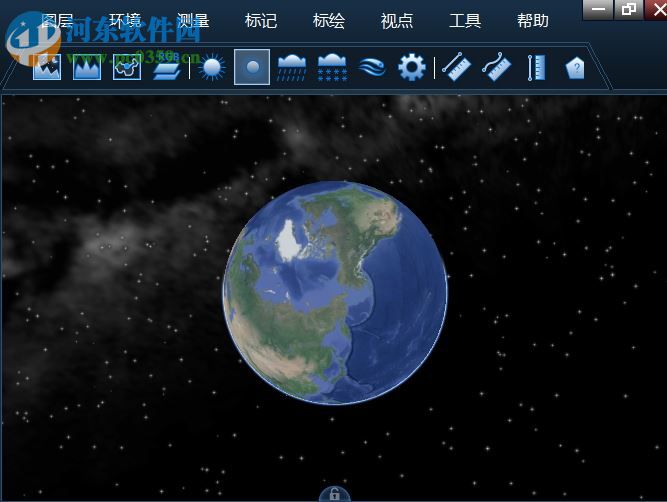This screenshot has height=502, width=667.
Task: Select the curved path distance ruler tool
Action: click(496, 67)
